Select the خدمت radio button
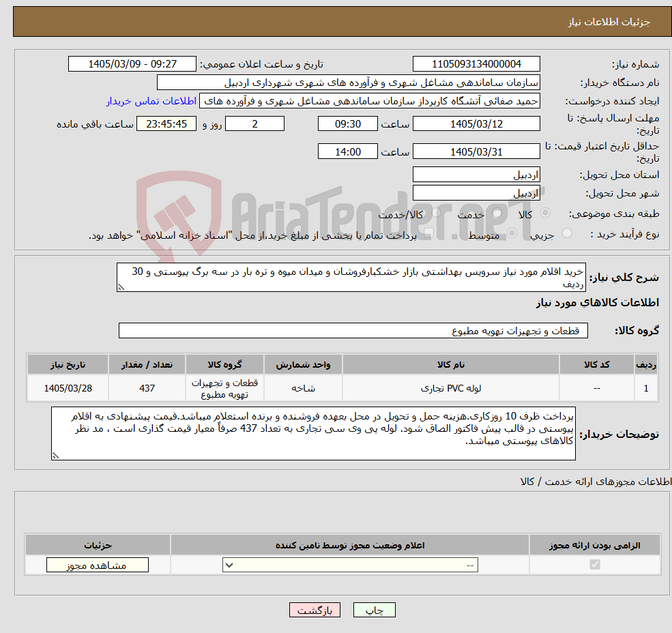This screenshot has height=633, width=672. 497,213
